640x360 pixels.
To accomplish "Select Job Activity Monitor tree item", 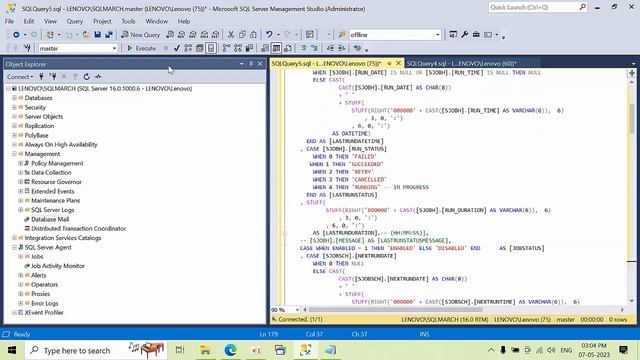I will tap(58, 266).
